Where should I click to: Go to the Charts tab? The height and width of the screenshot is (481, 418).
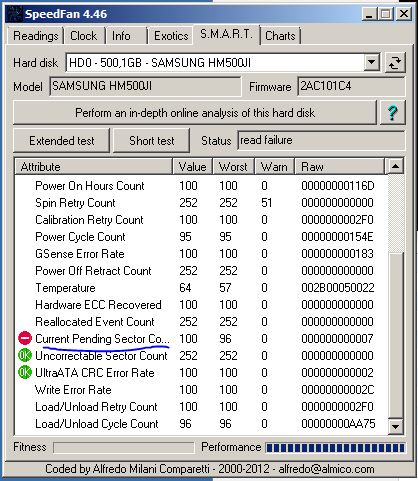click(280, 36)
